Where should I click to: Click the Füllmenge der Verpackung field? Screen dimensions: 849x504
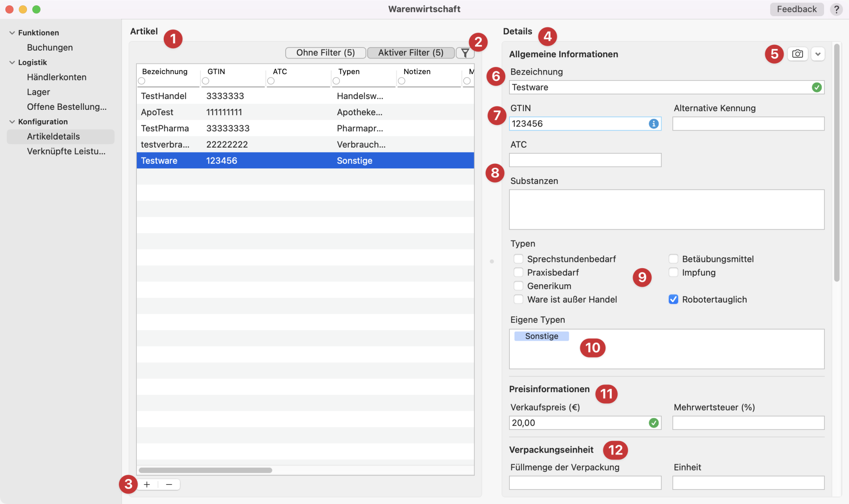coord(585,483)
